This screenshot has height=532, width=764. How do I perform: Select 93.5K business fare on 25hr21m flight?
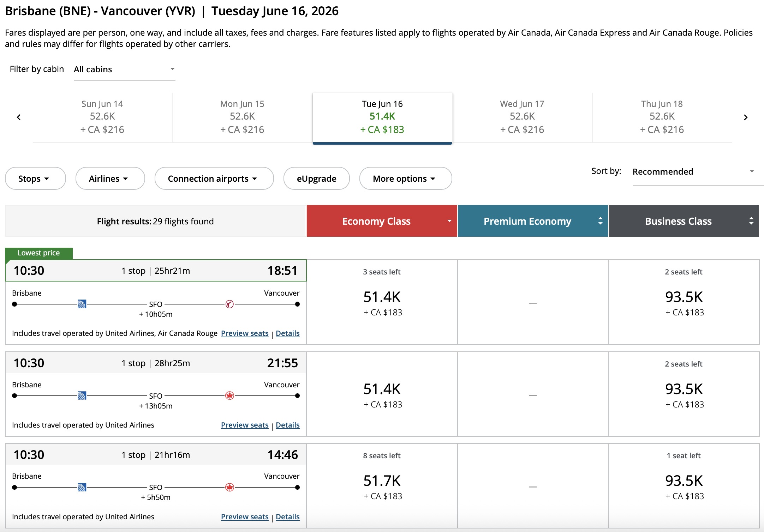tap(684, 302)
